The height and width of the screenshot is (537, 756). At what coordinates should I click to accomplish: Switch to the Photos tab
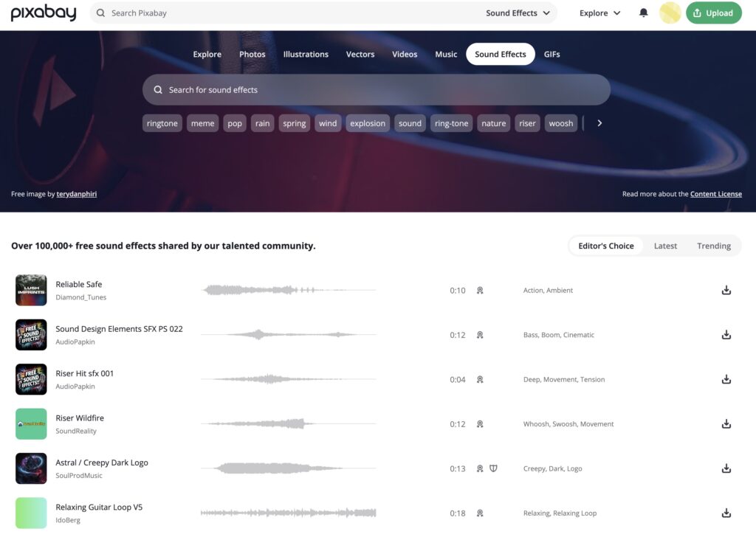tap(252, 54)
